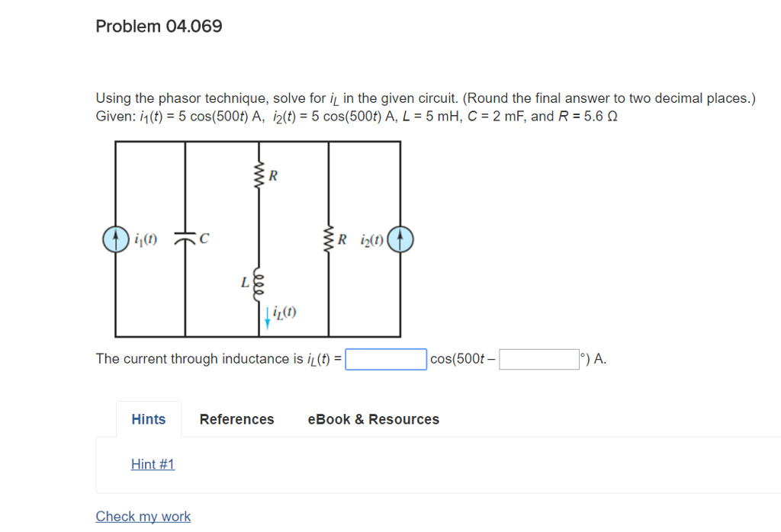This screenshot has width=781, height=532.
Task: Select the Problem 04.069 heading
Action: click(x=158, y=26)
